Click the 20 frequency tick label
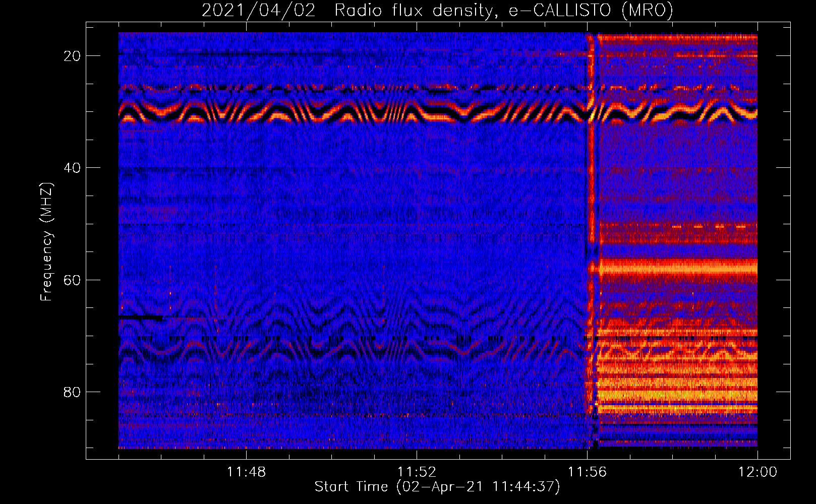Screen dimensions: 816x504 72,56
